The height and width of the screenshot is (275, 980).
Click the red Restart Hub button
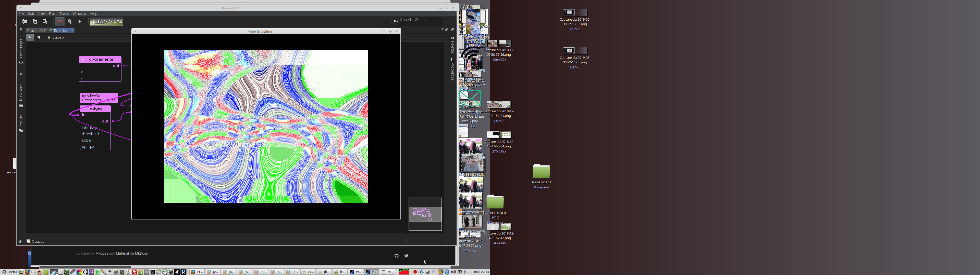tap(59, 22)
